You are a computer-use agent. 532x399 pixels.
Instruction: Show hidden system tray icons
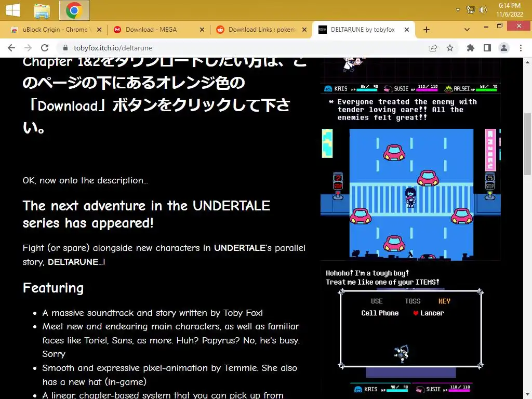coord(458,10)
